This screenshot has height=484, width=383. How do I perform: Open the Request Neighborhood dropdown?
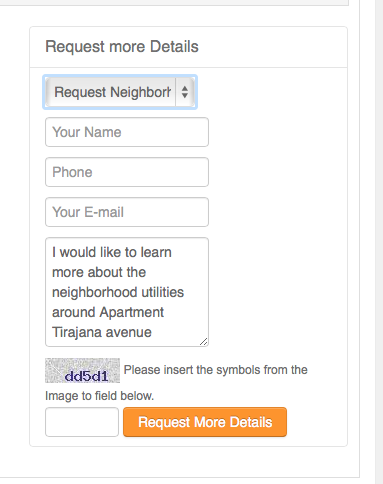[120, 92]
